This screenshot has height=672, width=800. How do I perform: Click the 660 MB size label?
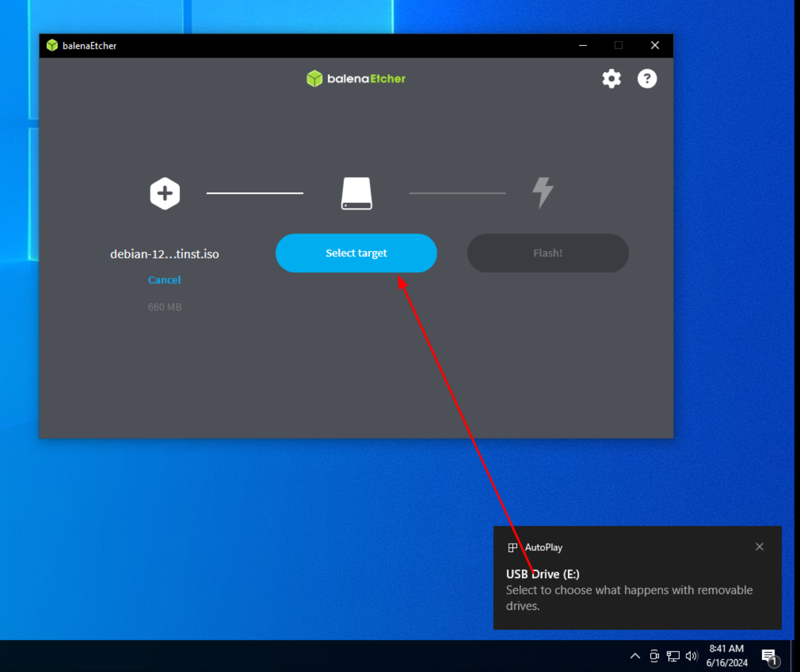[x=165, y=307]
